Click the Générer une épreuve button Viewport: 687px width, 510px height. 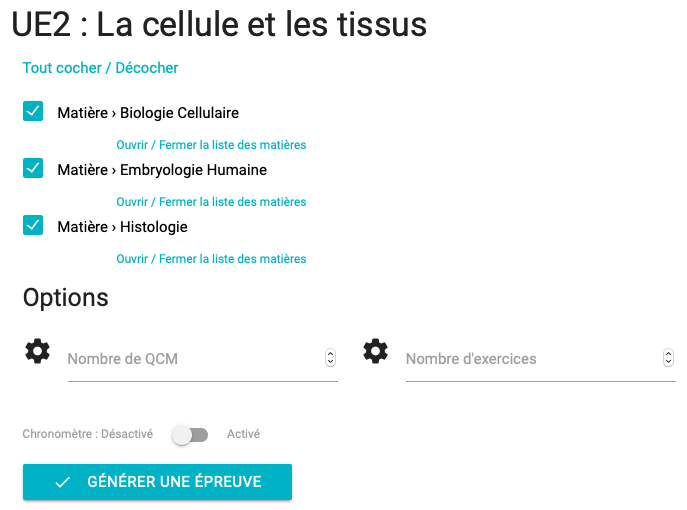click(x=157, y=482)
